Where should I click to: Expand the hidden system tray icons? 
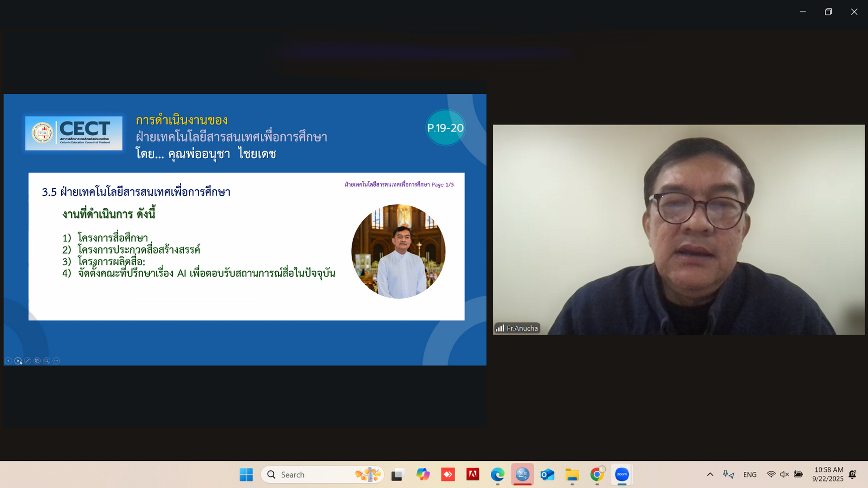point(710,474)
